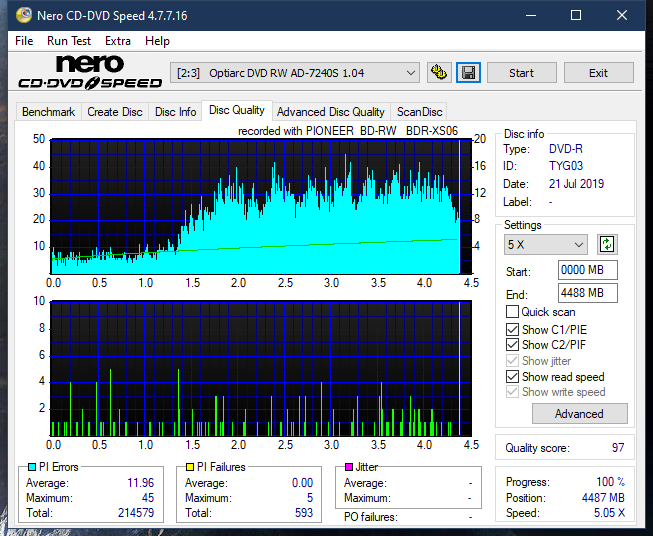Click the Start position 0000 MB field
The height and width of the screenshot is (536, 653).
pyautogui.click(x=588, y=270)
